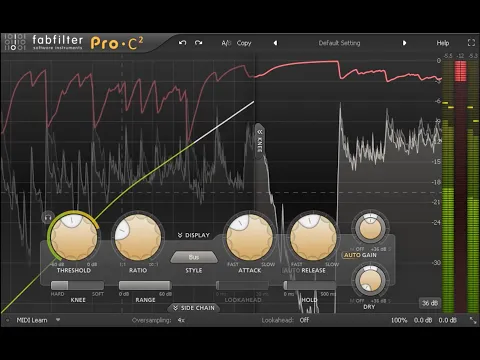Collapse the Display expander button
480x360 pixels.
point(194,235)
